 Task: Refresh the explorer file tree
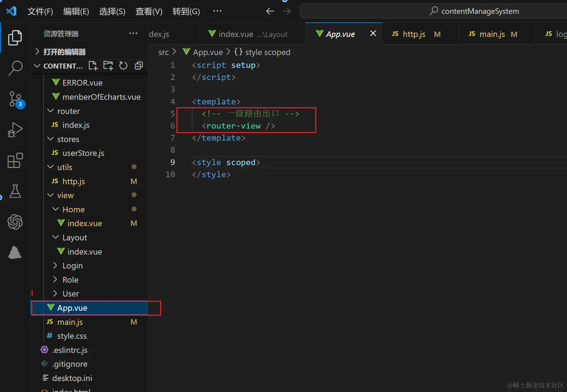123,66
